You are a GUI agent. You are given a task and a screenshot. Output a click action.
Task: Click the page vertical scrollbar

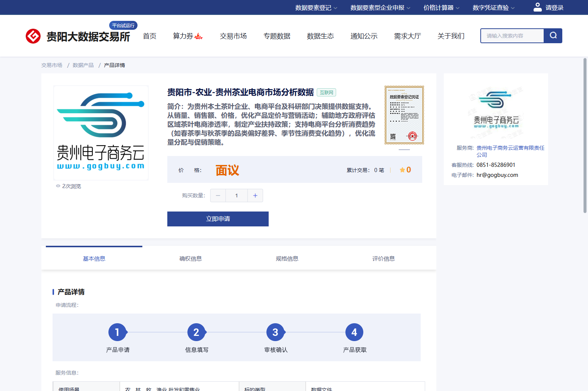click(x=585, y=136)
